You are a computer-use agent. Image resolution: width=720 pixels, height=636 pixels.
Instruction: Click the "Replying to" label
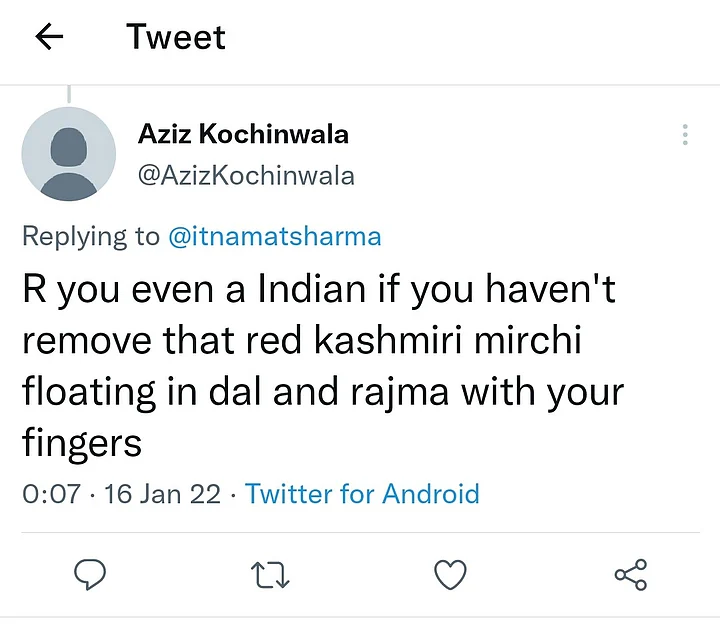90,237
